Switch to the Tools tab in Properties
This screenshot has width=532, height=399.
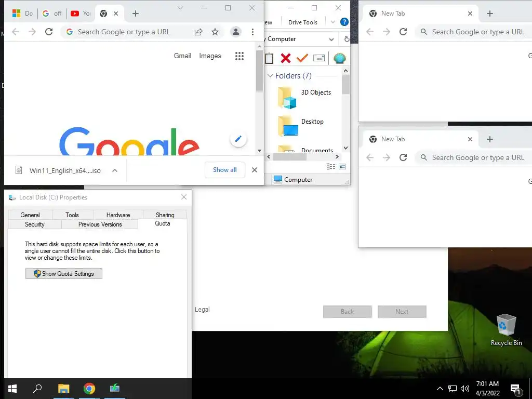[72, 215]
